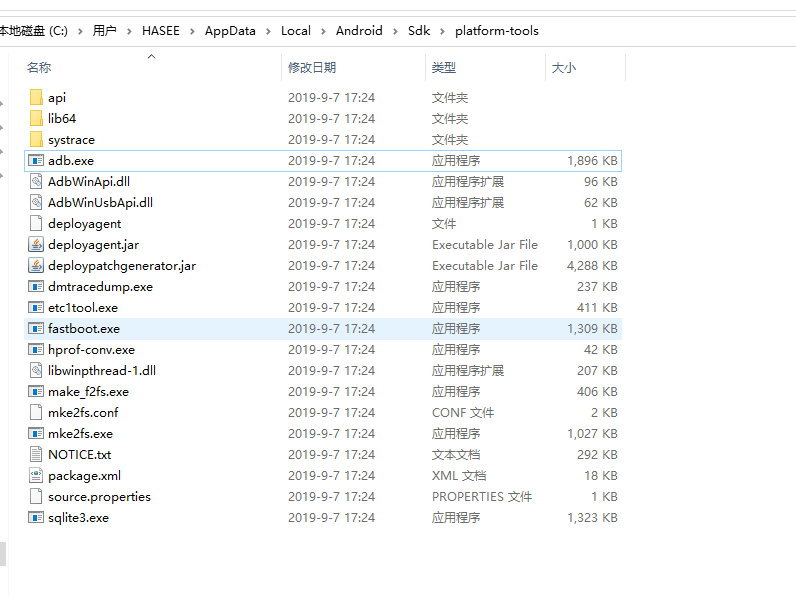Select the fastboot.exe file name

pos(84,329)
